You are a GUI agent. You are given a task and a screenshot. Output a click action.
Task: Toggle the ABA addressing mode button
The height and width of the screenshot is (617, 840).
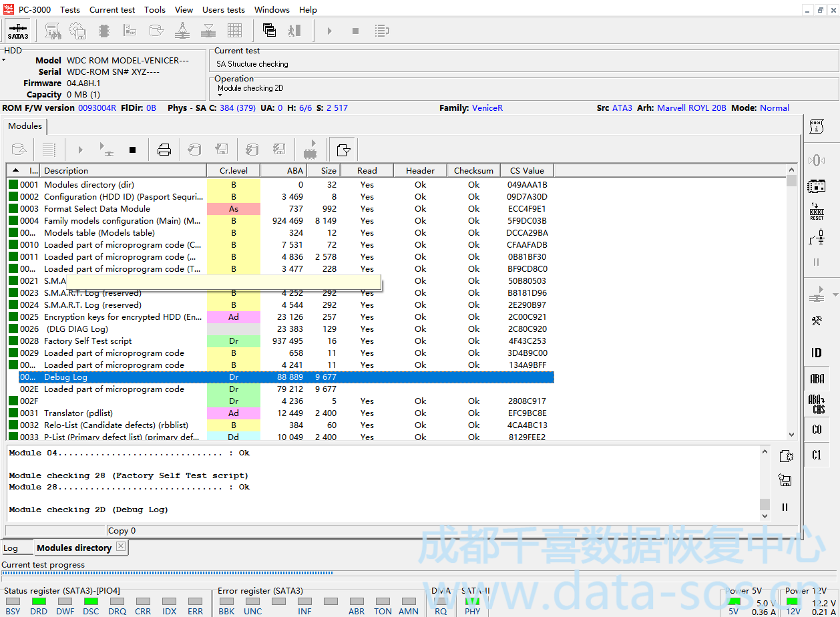pos(817,379)
